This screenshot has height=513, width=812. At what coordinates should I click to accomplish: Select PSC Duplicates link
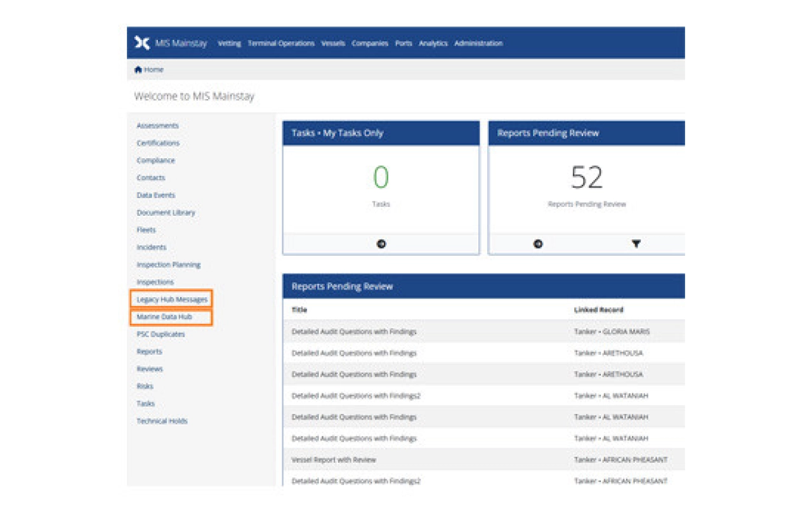point(160,334)
